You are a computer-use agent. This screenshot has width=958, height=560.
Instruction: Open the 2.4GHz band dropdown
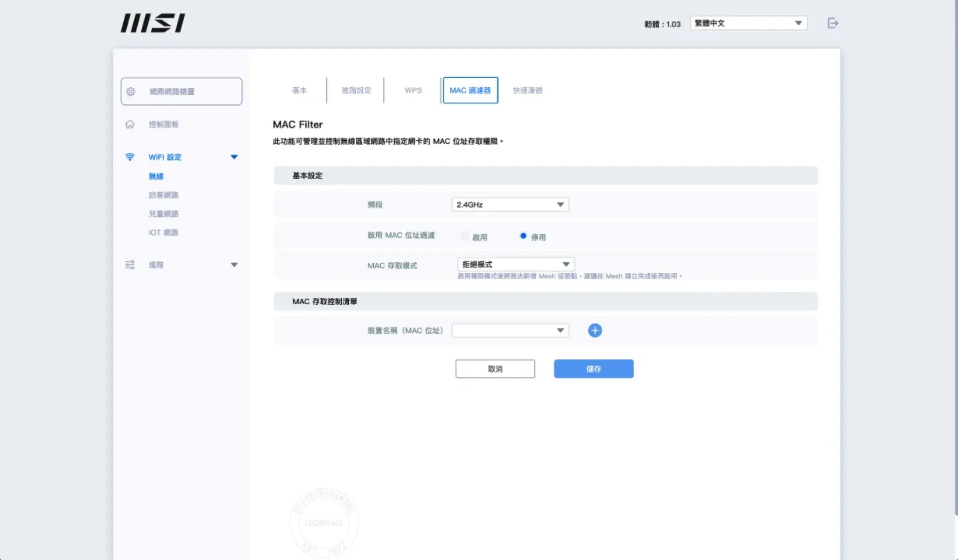coord(510,204)
